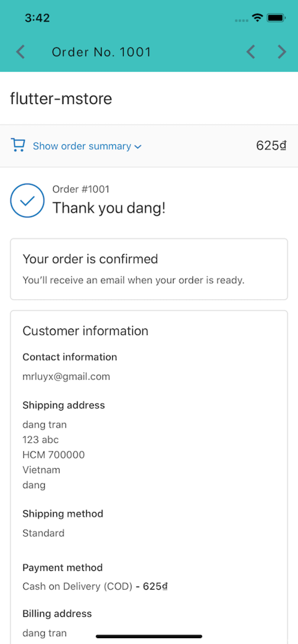Tap the Customer information heading
The width and height of the screenshot is (298, 644).
(85, 331)
